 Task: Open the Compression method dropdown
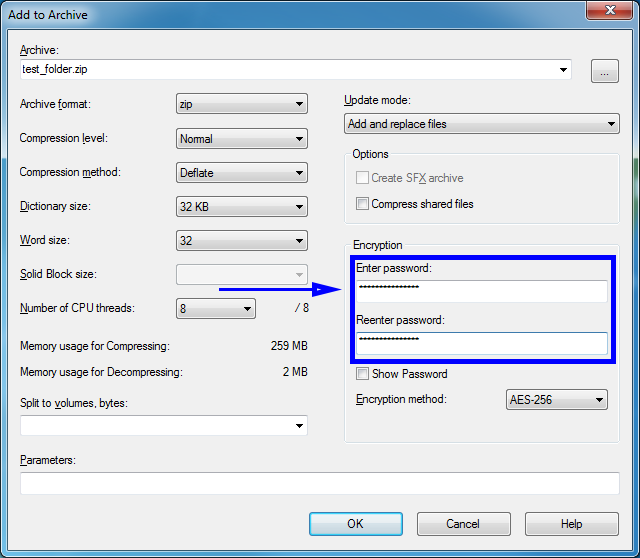click(241, 173)
